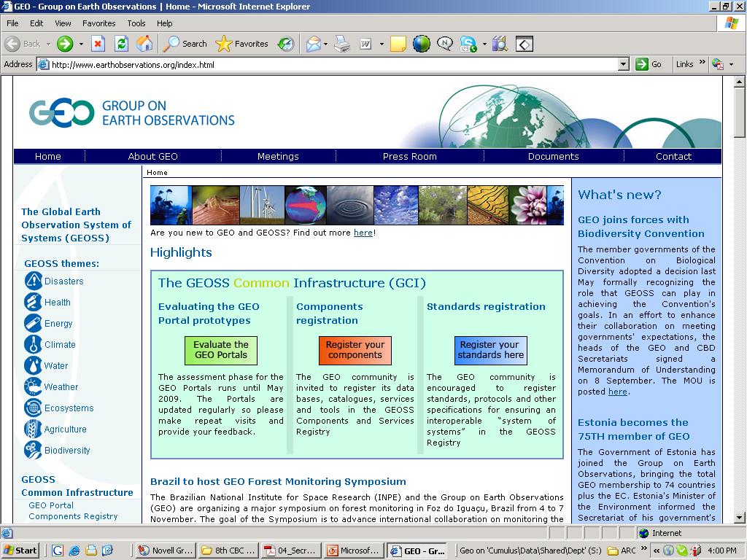This screenshot has height=560, width=747.
Task: Click the Register your standards here button
Action: pos(491,350)
